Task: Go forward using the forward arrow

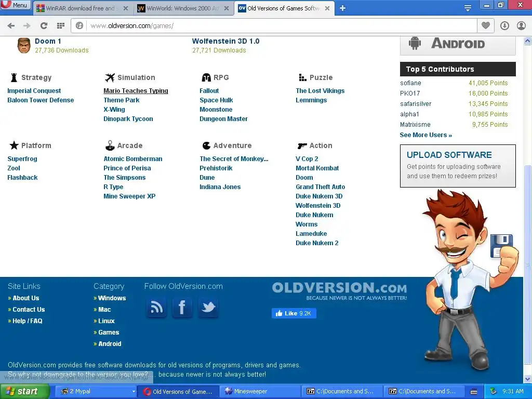Action: [27, 26]
